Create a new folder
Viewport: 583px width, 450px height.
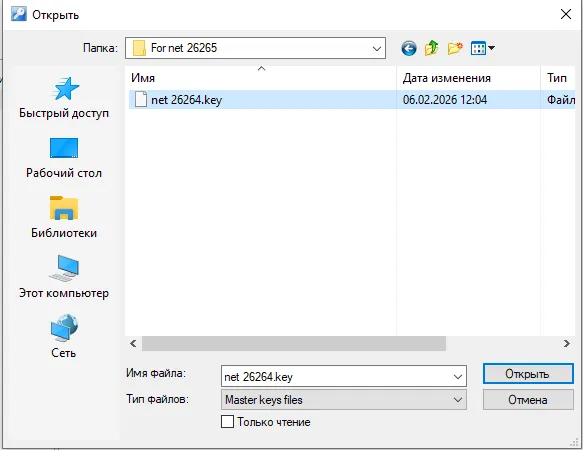tap(455, 48)
